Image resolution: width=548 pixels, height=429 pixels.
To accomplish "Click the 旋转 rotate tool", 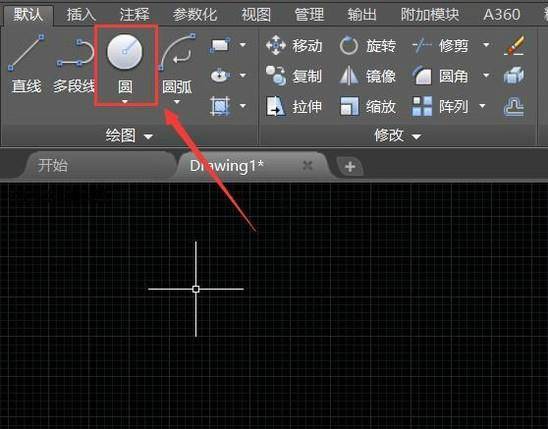I will tap(367, 45).
